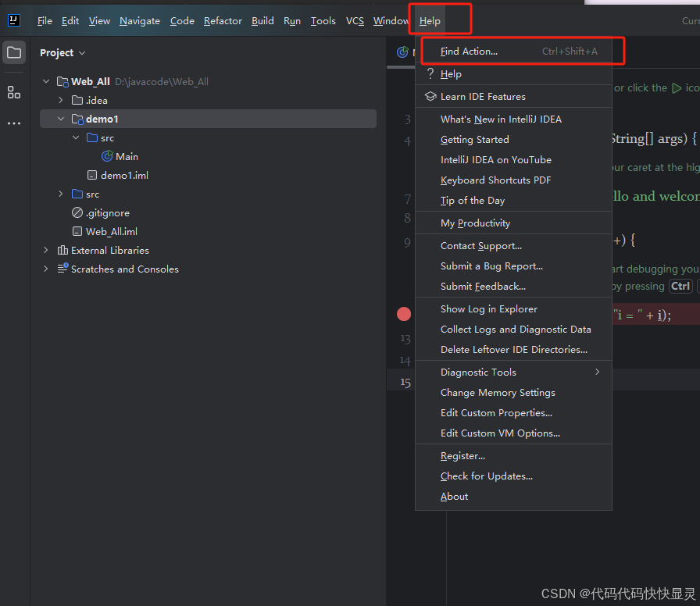Open the Navigate menu
Screen dimensions: 700x606
tap(140, 21)
